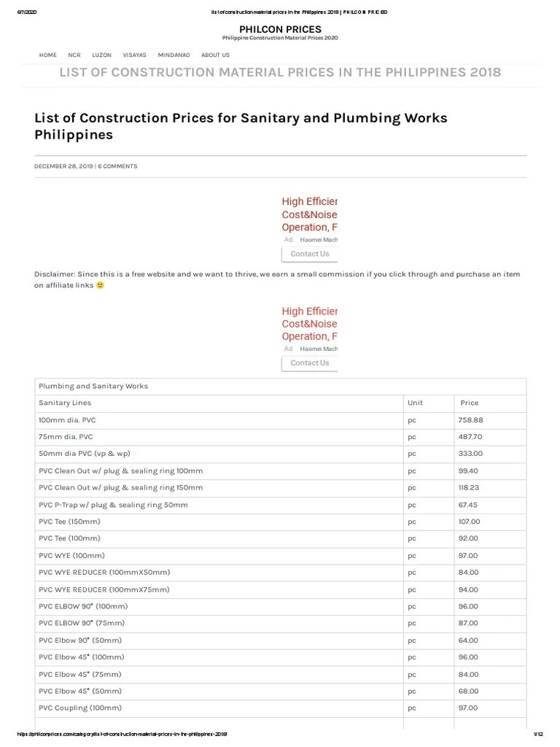Click the "Ad" badge next to Haomei Mach
The image size is (560, 747).
(x=288, y=239)
